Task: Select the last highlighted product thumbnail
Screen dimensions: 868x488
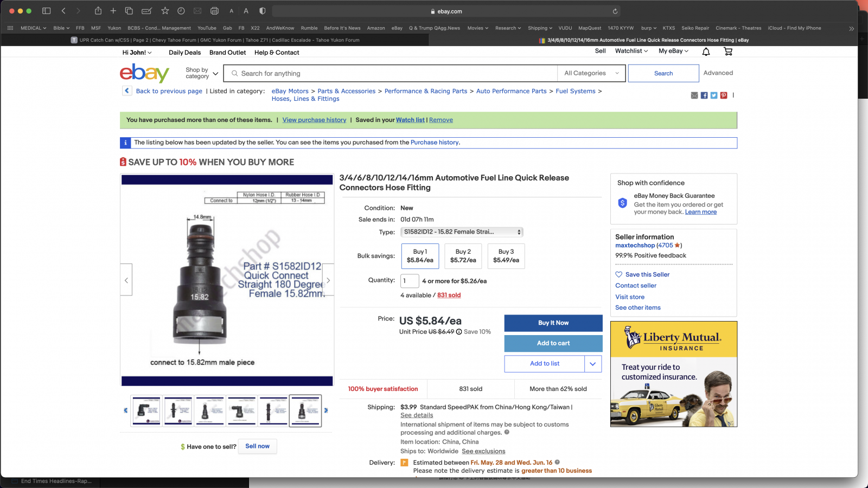Action: [x=305, y=411]
